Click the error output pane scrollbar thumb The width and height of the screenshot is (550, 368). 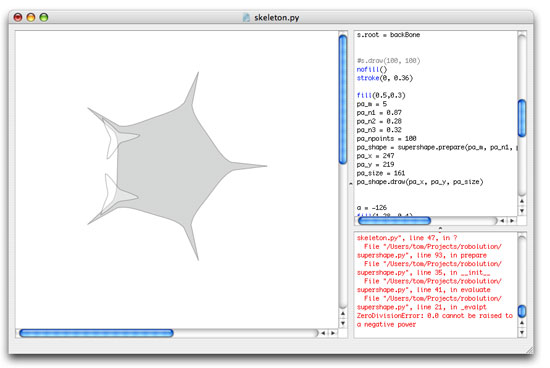522,311
